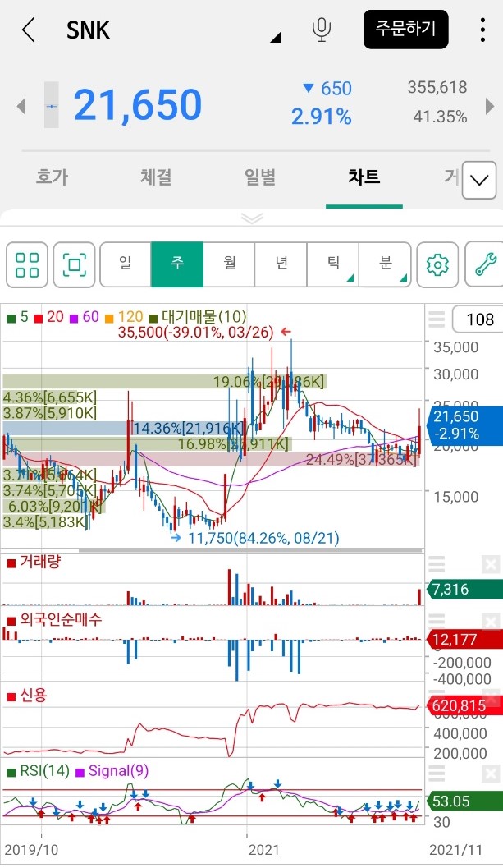Switch to the 체결 tab
Image resolution: width=503 pixels, height=868 pixels.
coord(156,177)
